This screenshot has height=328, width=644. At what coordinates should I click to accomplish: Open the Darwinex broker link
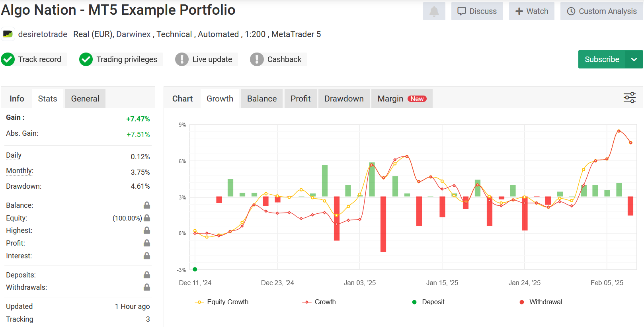[133, 34]
